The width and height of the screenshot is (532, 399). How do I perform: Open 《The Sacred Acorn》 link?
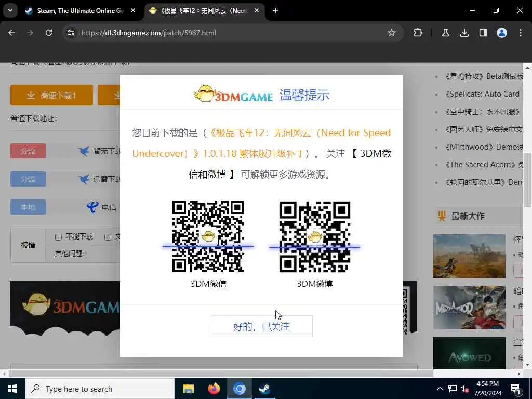484,165
